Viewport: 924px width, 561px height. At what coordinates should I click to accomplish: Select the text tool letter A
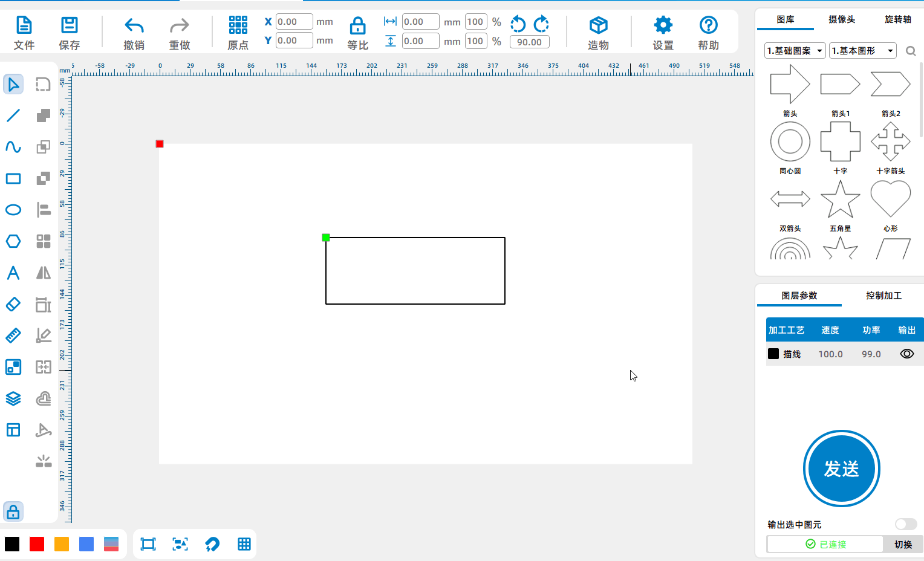13,273
